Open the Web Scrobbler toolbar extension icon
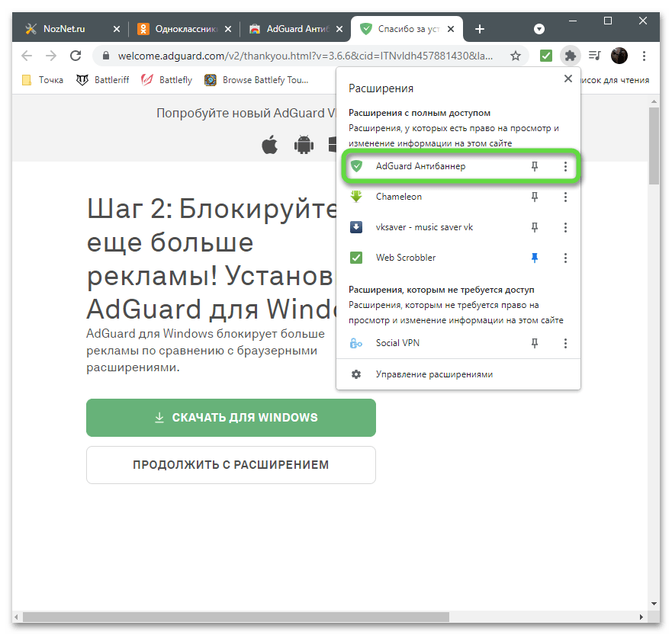This screenshot has width=672, height=635. (545, 56)
